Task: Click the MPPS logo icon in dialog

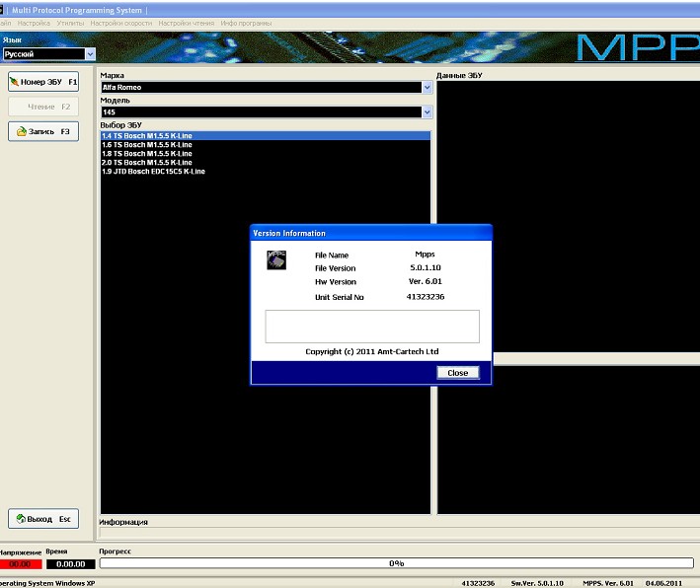Action: (x=276, y=259)
